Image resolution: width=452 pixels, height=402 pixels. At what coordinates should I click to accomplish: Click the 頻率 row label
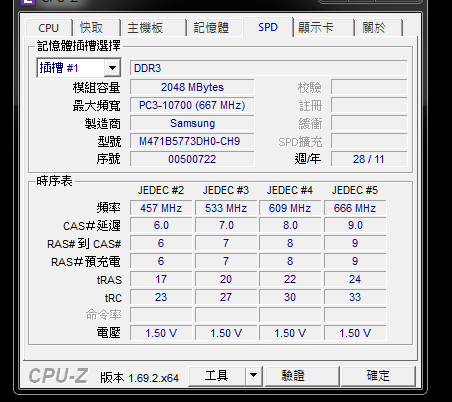[109, 208]
